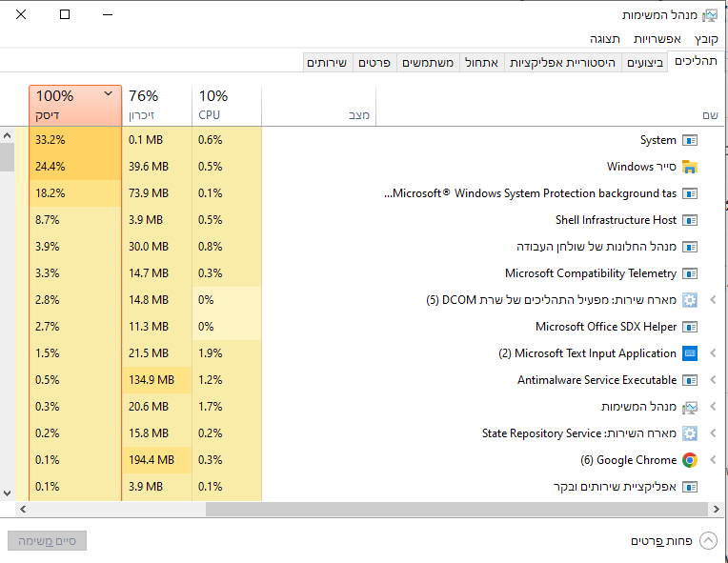Click the System process icon
This screenshot has height=563, width=728.
[690, 140]
